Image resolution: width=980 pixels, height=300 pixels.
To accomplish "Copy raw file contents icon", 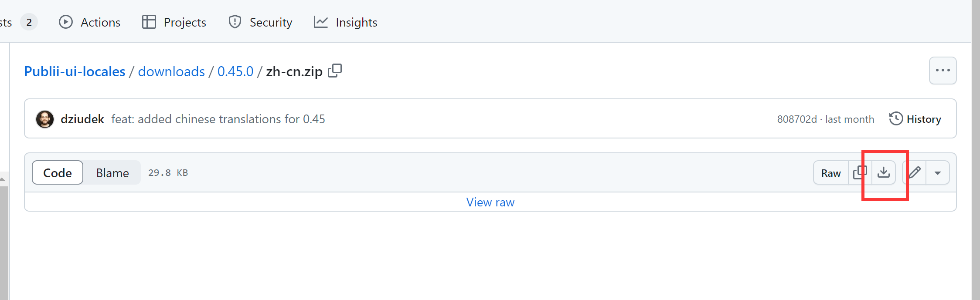I will [860, 172].
